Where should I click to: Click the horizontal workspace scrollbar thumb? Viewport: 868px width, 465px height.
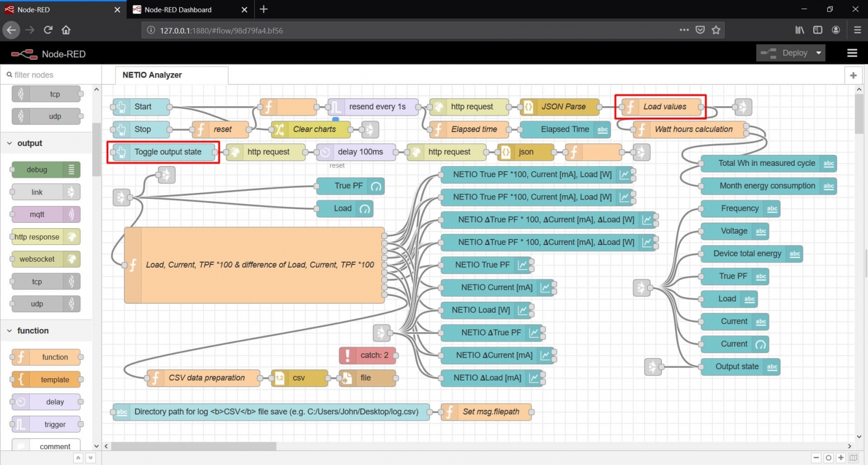[x=194, y=447]
